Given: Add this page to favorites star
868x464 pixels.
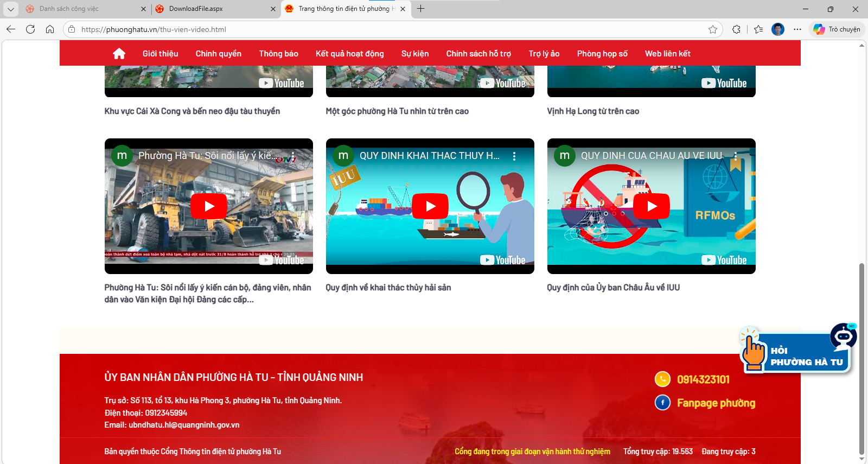Looking at the screenshot, I should [712, 29].
